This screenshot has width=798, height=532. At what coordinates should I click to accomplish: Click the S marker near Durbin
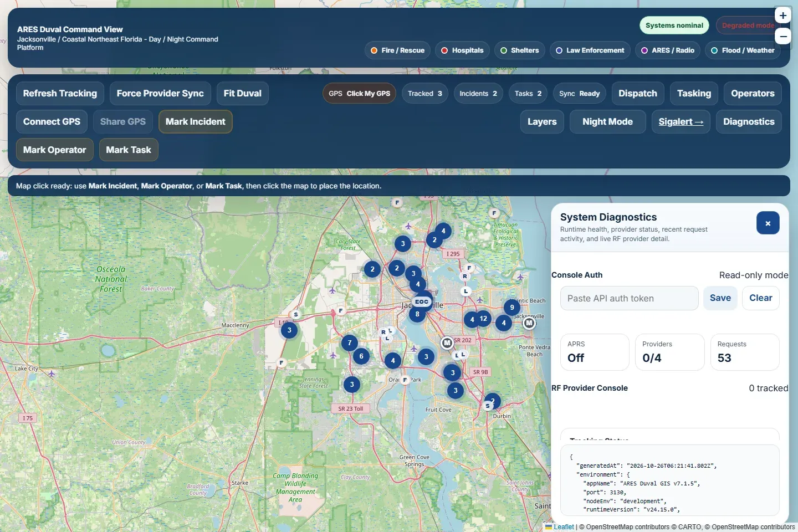coord(488,406)
